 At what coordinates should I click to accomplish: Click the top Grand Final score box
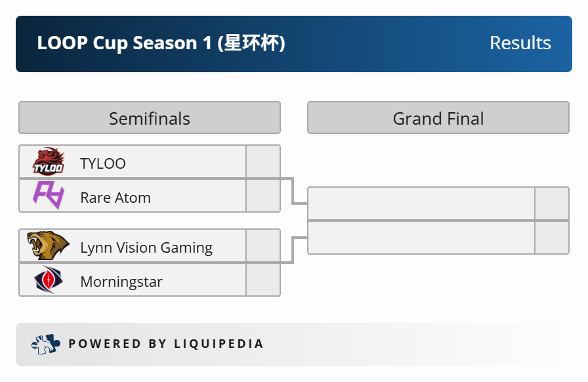[x=552, y=204]
